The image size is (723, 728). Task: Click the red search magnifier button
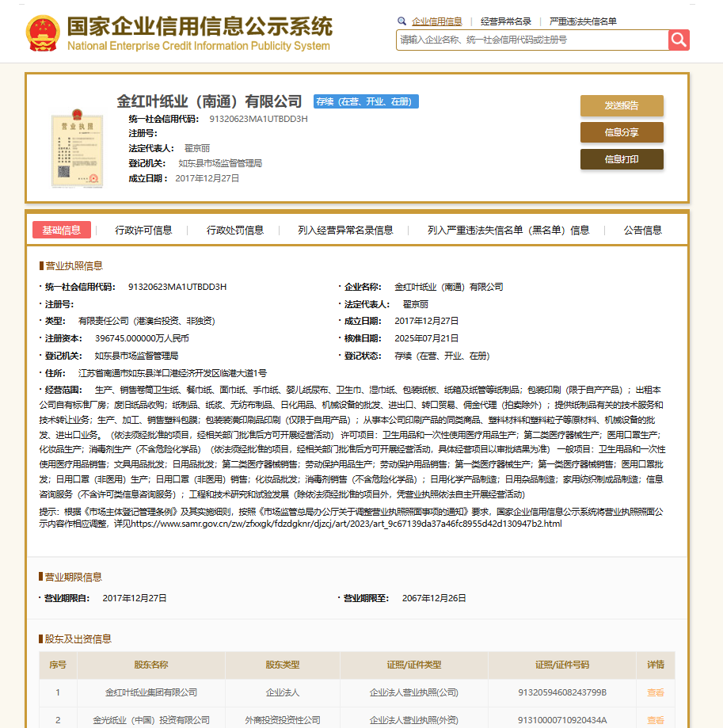point(679,40)
